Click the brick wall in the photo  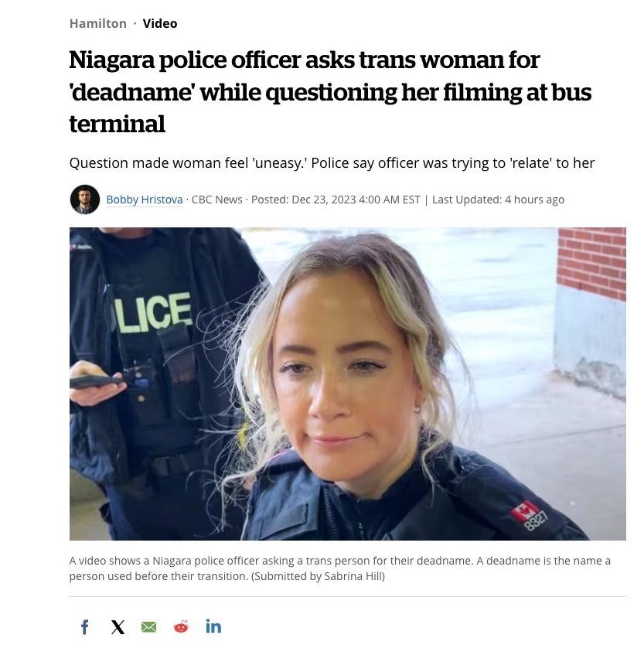(x=591, y=264)
